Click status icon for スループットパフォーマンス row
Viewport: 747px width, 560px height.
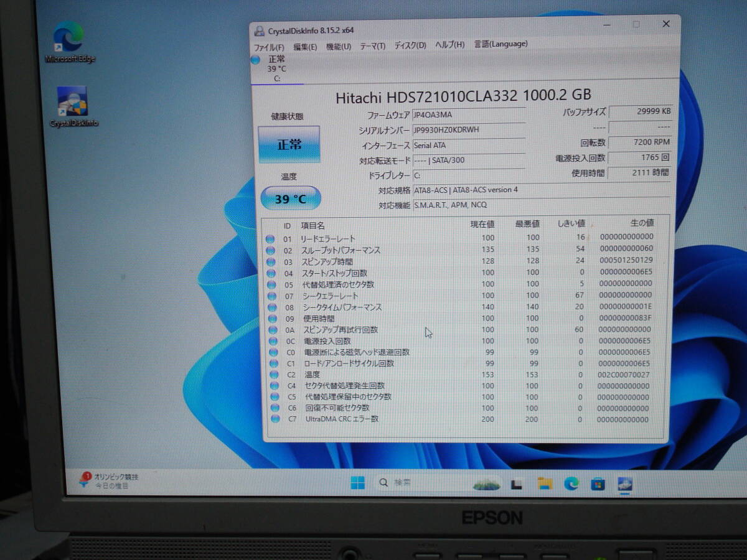point(270,250)
